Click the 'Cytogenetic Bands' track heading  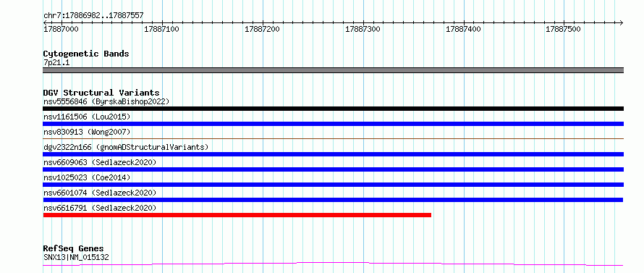86,54
